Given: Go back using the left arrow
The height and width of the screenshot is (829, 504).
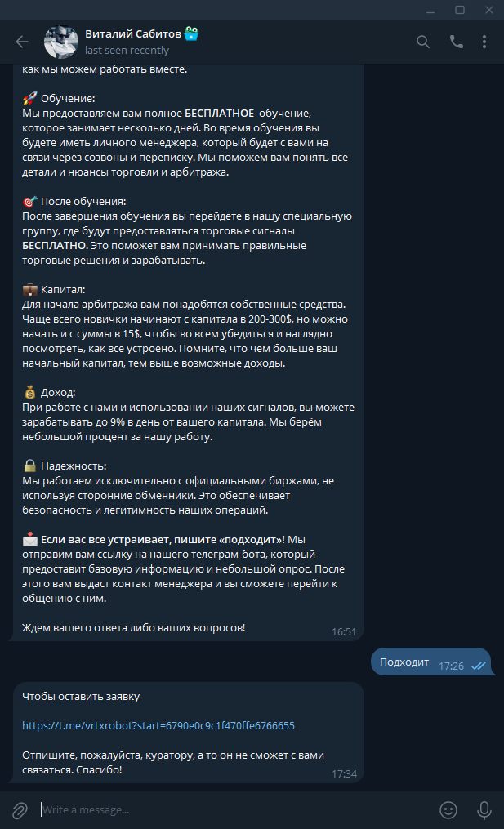Looking at the screenshot, I should tap(22, 42).
